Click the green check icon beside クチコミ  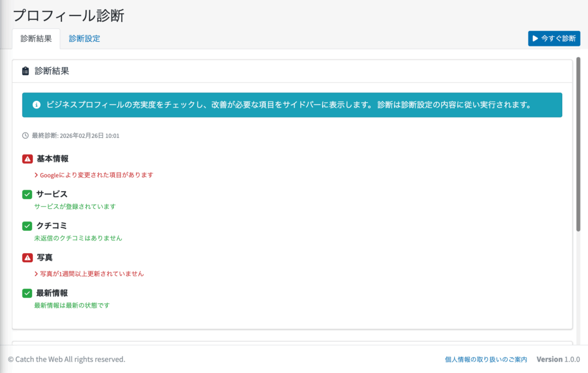(x=27, y=226)
